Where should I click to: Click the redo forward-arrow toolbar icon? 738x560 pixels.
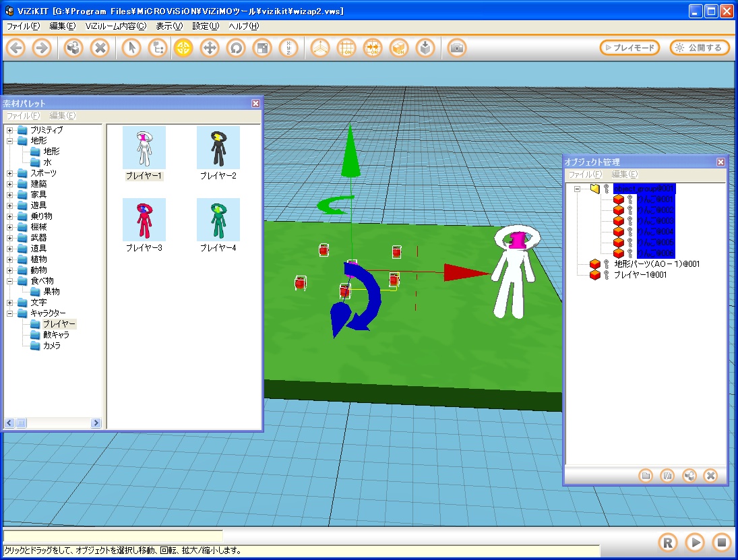42,48
